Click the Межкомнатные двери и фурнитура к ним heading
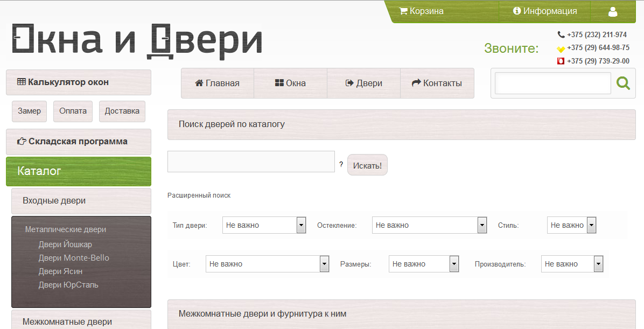 tap(262, 314)
